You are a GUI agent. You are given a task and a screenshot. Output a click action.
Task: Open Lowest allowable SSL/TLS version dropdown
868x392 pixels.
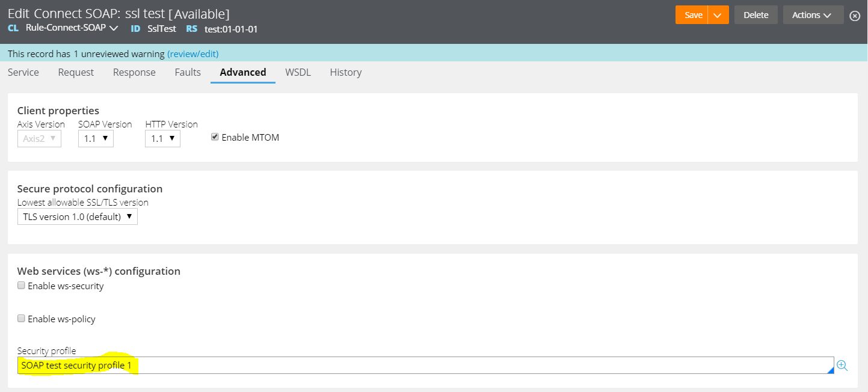pos(78,216)
